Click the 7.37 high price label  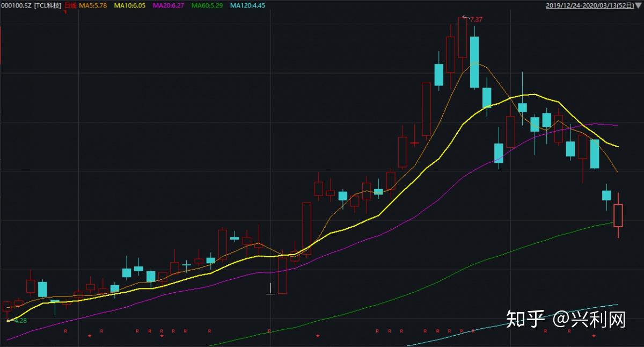point(476,19)
